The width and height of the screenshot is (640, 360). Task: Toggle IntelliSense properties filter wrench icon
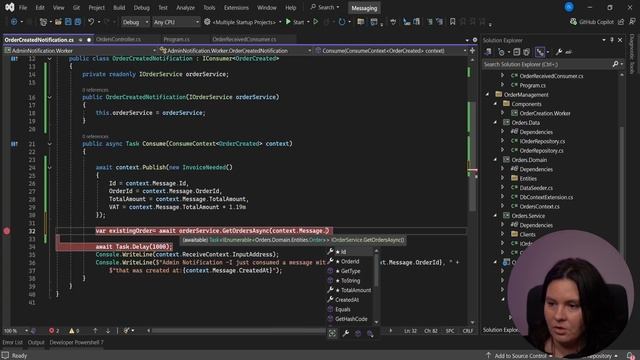[345, 333]
